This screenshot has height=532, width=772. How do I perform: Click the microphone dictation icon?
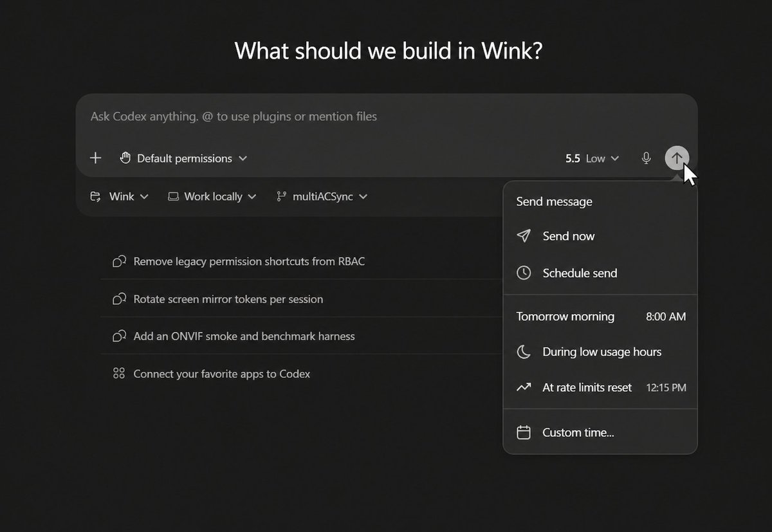(647, 158)
